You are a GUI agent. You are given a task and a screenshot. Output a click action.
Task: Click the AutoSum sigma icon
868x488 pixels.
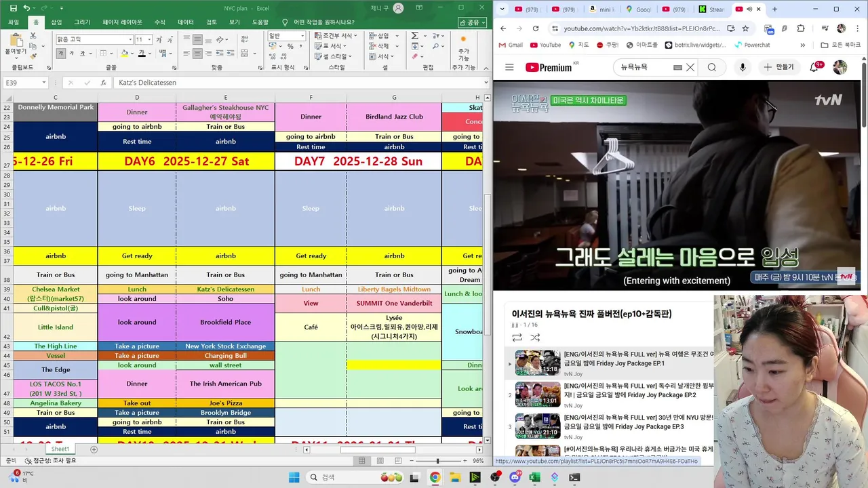[415, 35]
